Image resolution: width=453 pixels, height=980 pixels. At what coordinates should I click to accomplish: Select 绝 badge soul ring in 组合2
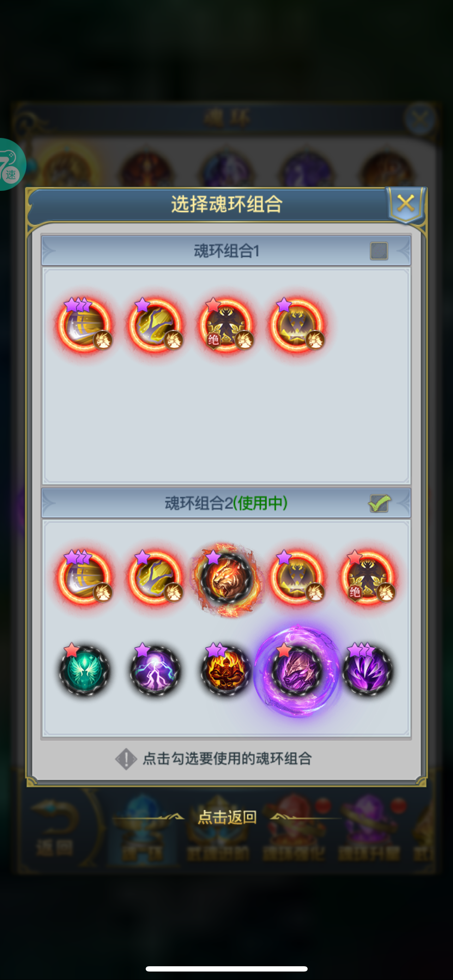[368, 577]
